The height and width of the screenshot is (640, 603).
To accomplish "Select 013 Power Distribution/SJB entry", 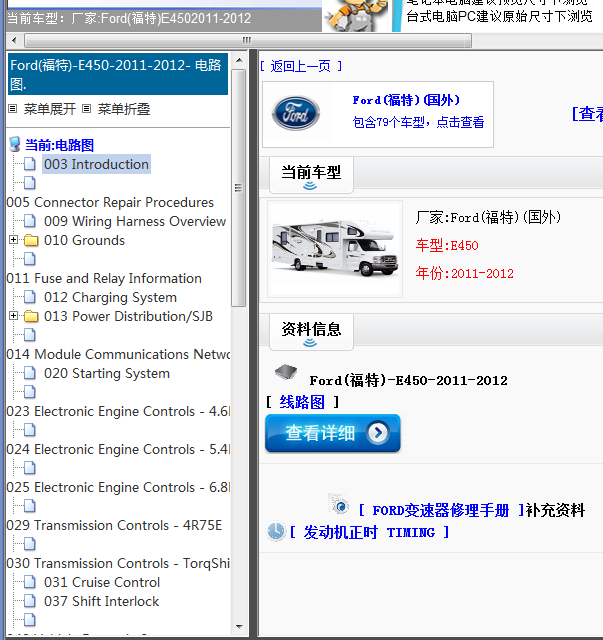I will pos(128,316).
